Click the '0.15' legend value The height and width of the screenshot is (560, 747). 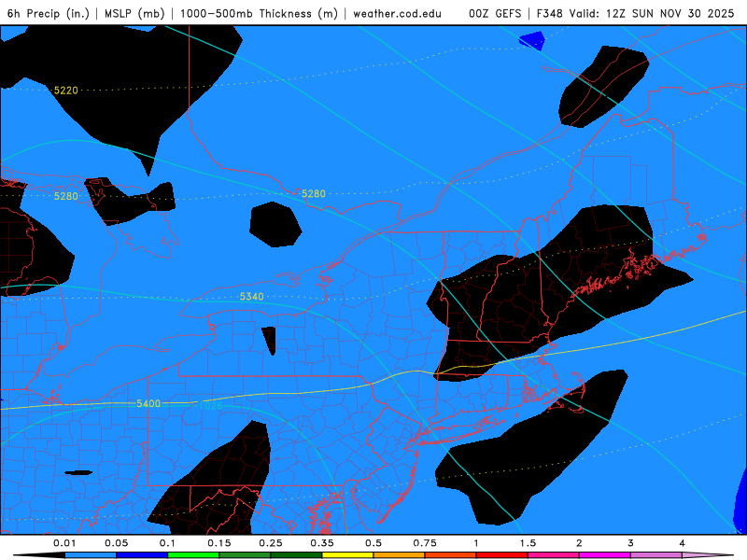tap(219, 543)
